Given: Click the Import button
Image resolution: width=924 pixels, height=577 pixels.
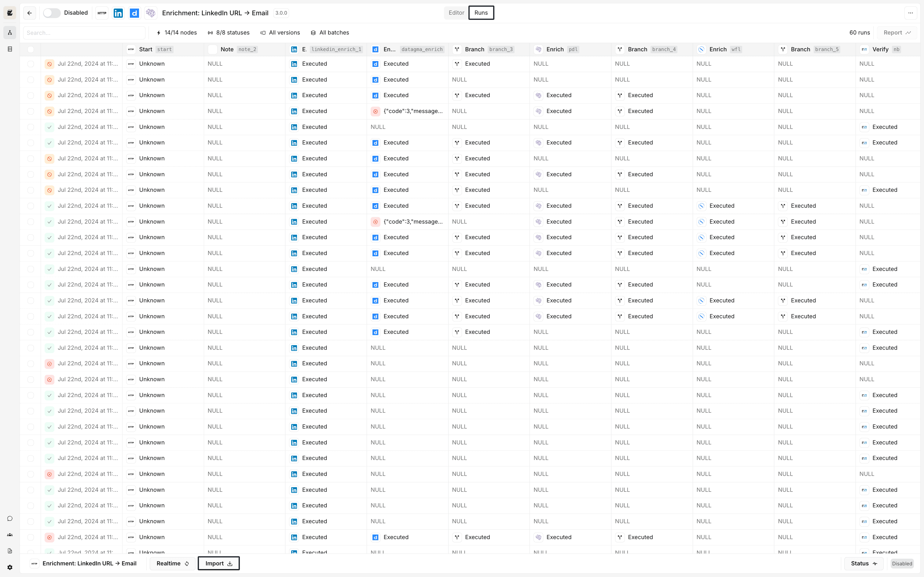Looking at the screenshot, I should point(219,563).
